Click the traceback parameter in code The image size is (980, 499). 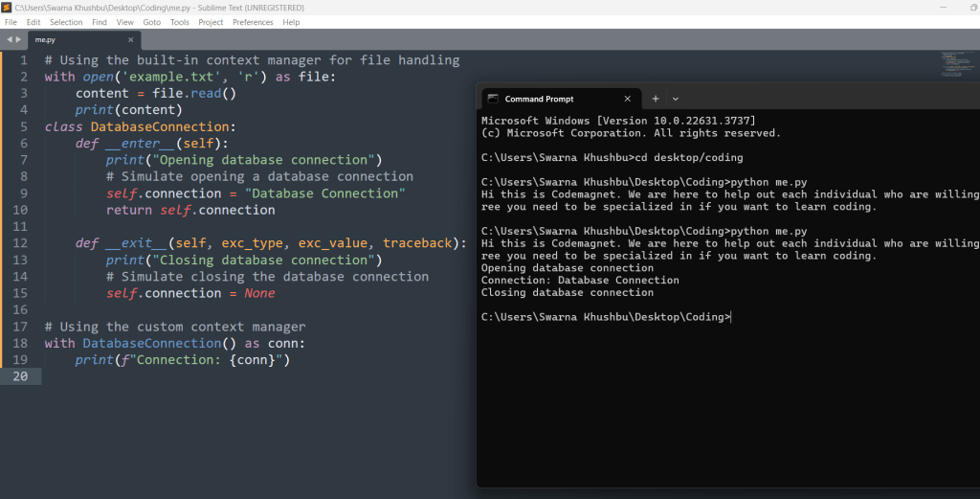tap(417, 243)
